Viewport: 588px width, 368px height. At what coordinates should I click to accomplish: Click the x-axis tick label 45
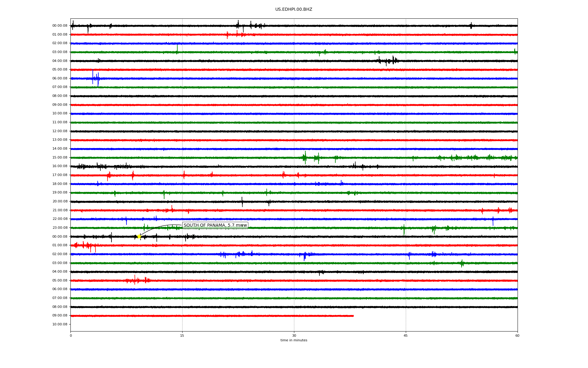point(406,336)
